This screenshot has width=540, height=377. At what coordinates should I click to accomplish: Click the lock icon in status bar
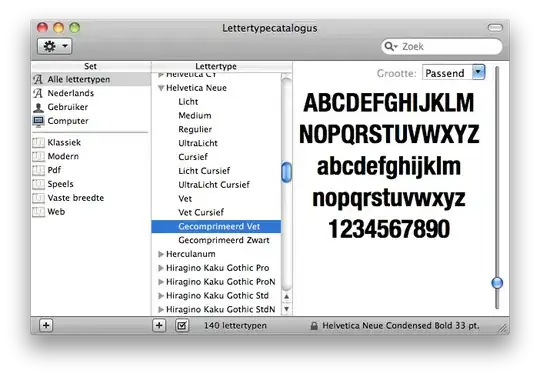pyautogui.click(x=314, y=326)
